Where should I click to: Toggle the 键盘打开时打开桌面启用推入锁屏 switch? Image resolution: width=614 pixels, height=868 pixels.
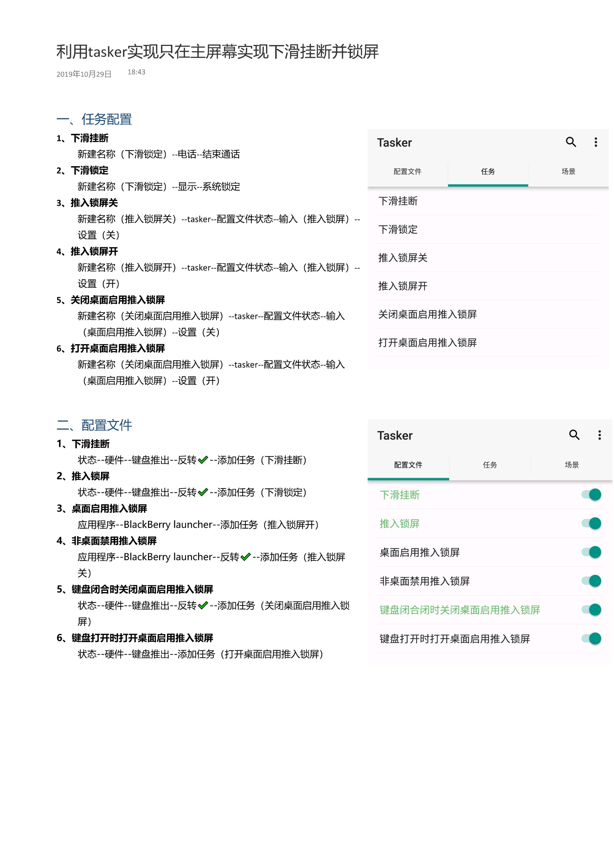(x=592, y=638)
